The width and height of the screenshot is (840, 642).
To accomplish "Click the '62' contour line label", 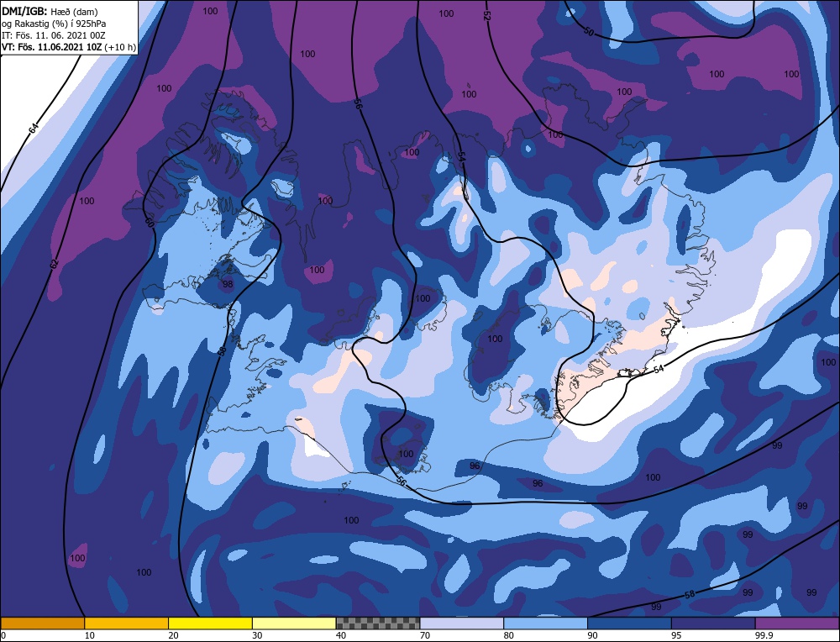I will [54, 264].
